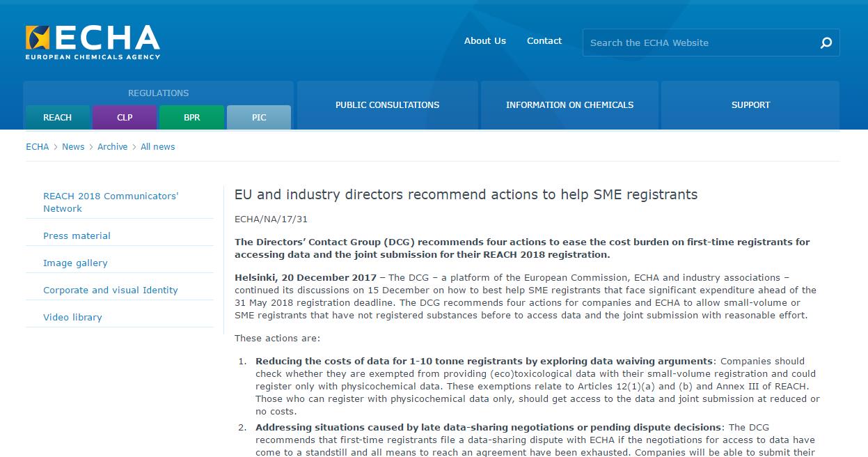This screenshot has height=457, width=868.
Task: Open the Information on Chemicals menu
Action: [569, 105]
